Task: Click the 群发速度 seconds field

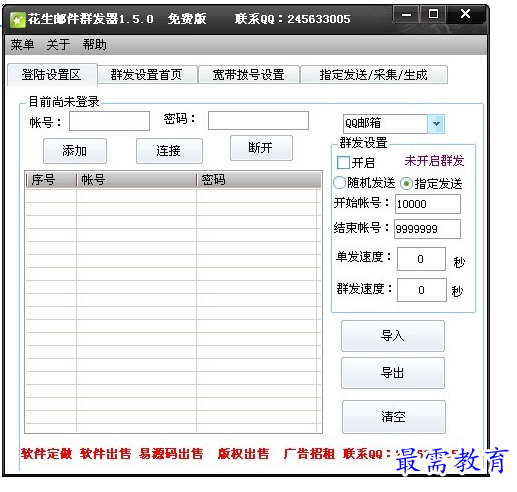Action: click(422, 290)
